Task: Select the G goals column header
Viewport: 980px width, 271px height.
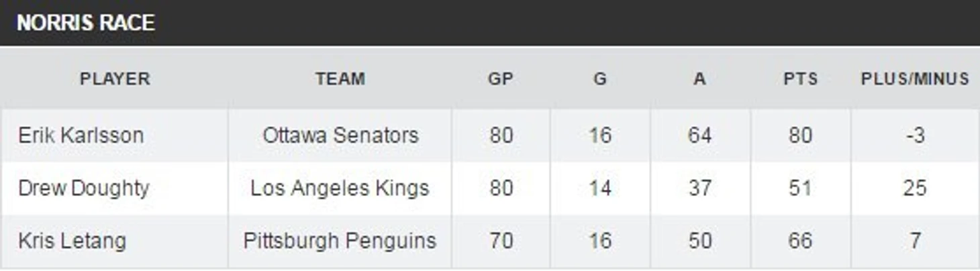Action: point(600,79)
